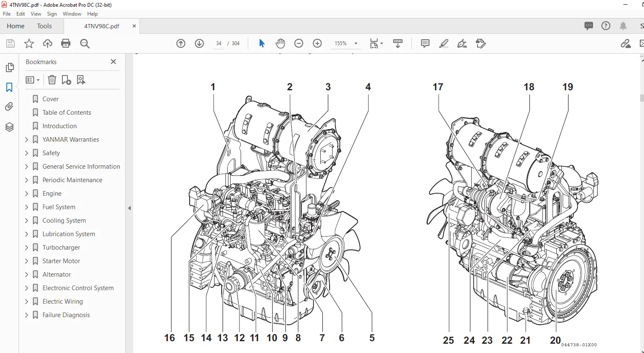Open the attachments paperclip panel
644x353 pixels.
click(x=9, y=107)
